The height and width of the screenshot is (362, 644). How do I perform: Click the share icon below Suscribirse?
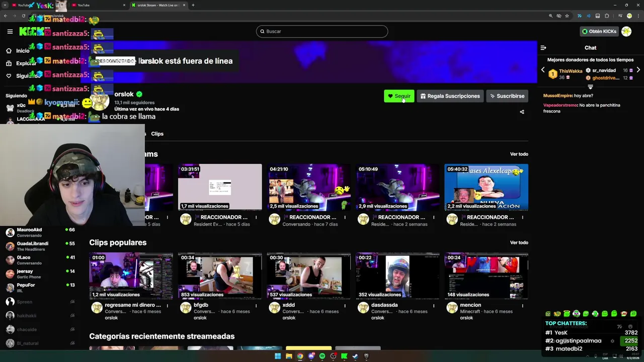coord(522,112)
